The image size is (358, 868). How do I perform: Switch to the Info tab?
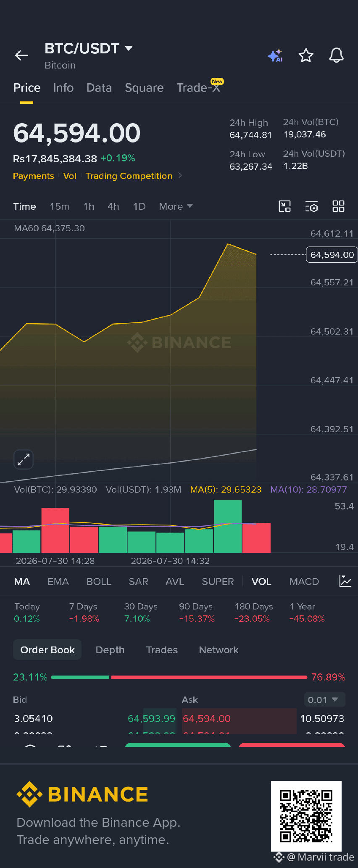63,88
